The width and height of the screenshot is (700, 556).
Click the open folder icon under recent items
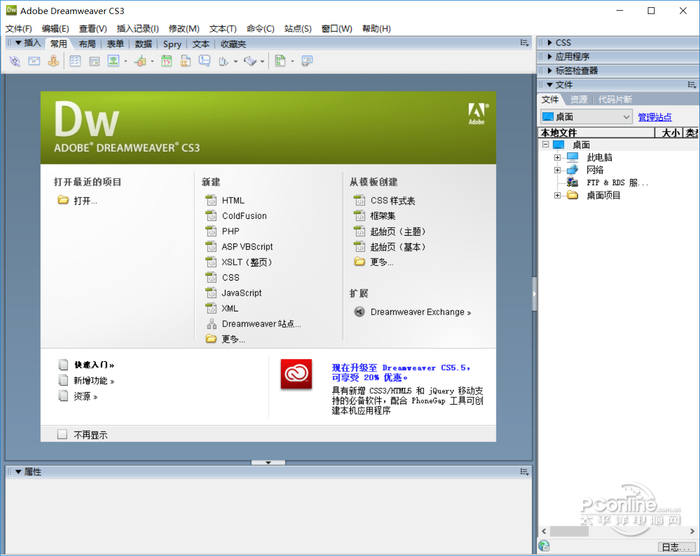pyautogui.click(x=63, y=200)
